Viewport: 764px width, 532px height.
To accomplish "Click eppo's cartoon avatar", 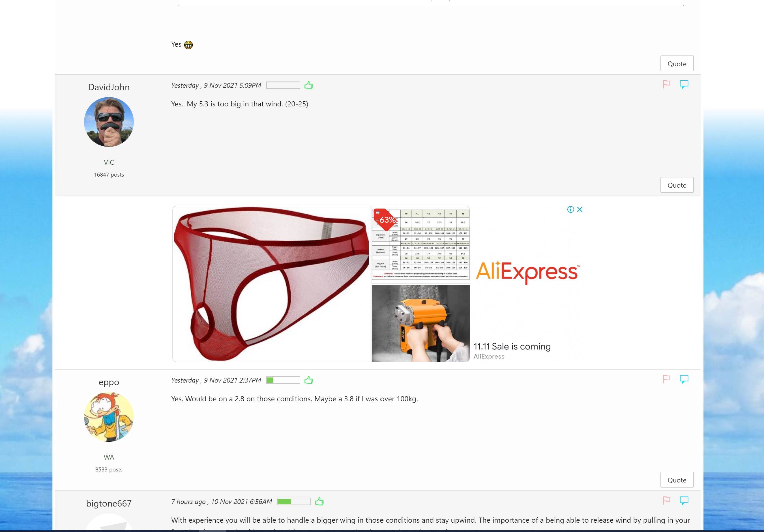I will 109,417.
